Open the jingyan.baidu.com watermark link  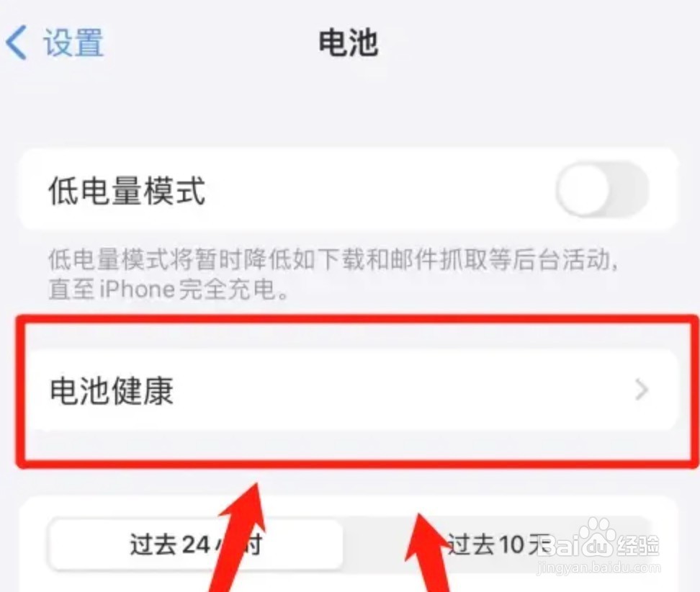tap(598, 568)
